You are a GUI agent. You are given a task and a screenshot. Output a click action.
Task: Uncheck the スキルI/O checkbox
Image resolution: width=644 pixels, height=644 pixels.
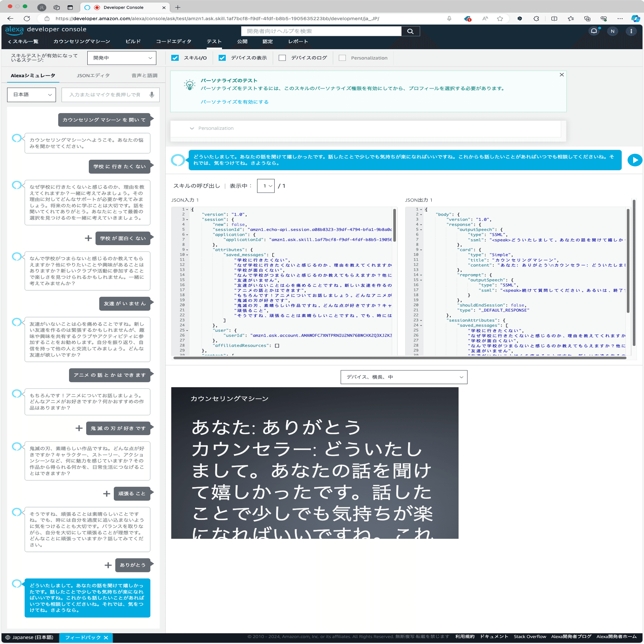click(175, 58)
